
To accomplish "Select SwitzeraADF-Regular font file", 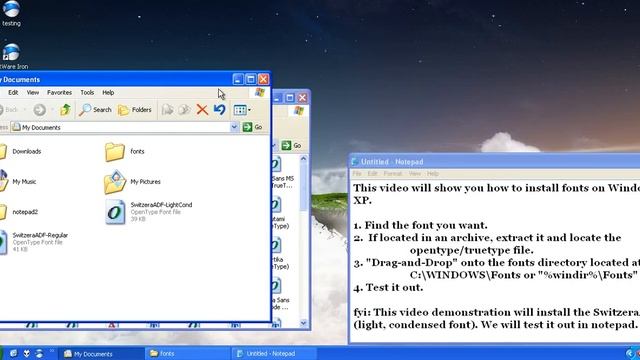I will coord(34,242).
